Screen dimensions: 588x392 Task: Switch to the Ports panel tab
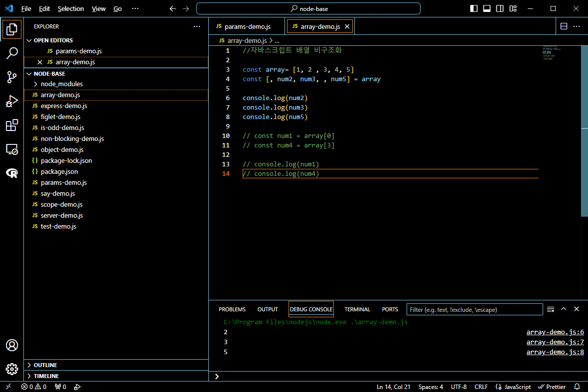390,309
